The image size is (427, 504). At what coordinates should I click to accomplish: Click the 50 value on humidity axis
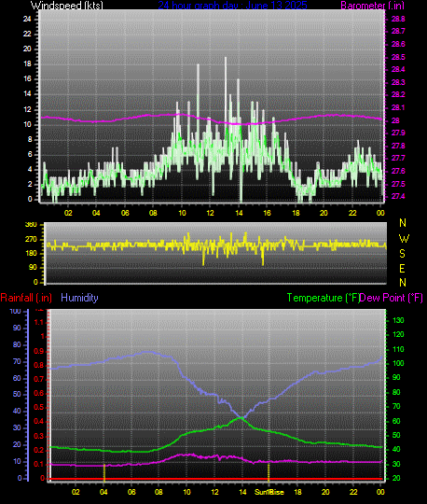pos(17,395)
